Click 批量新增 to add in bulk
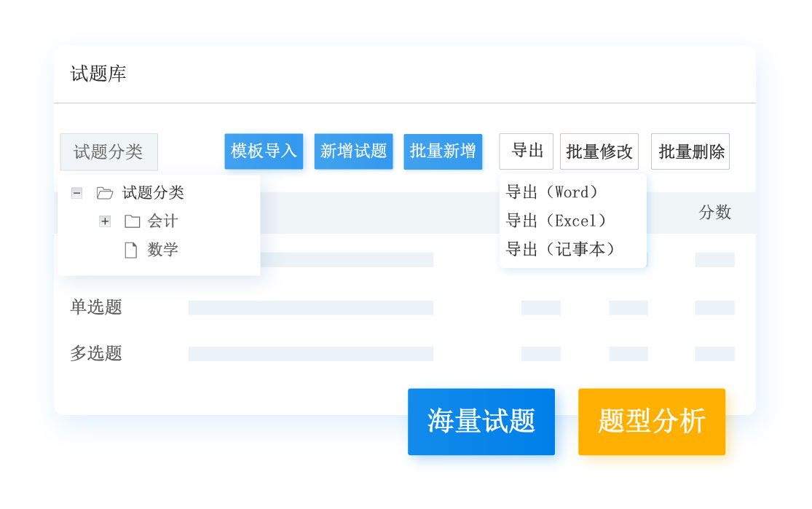The height and width of the screenshot is (509, 812). pyautogui.click(x=443, y=151)
